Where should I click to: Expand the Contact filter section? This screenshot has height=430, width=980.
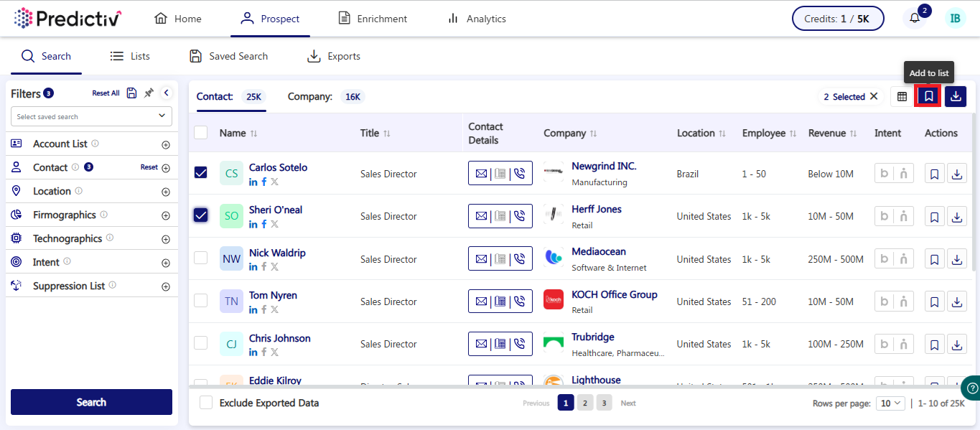click(166, 168)
